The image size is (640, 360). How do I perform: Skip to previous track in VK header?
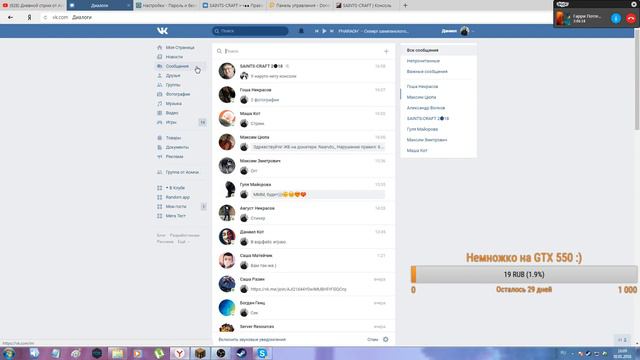click(316, 31)
